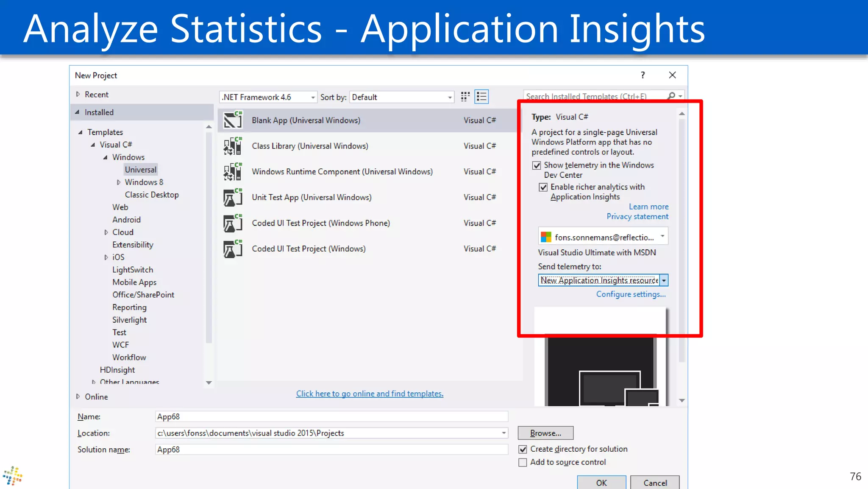Select the Blank App template icon
This screenshot has height=489, width=868.
(x=233, y=120)
